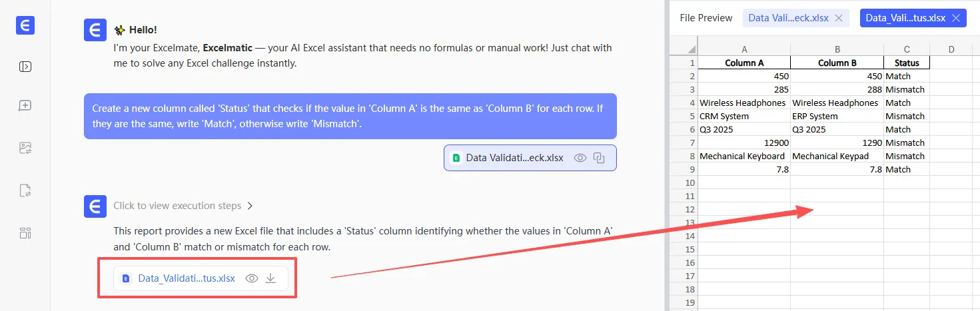
Task: Preview the generated Data_Validati...tus.xlsx file
Action: pyautogui.click(x=252, y=278)
